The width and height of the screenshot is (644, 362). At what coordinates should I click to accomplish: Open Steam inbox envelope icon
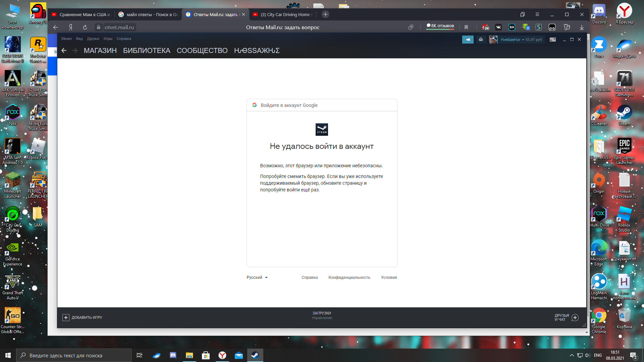tap(481, 40)
